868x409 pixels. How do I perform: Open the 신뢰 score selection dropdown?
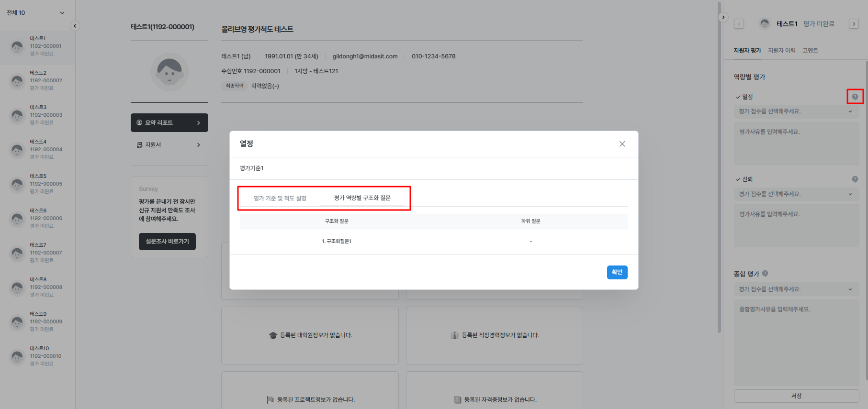[x=796, y=194]
